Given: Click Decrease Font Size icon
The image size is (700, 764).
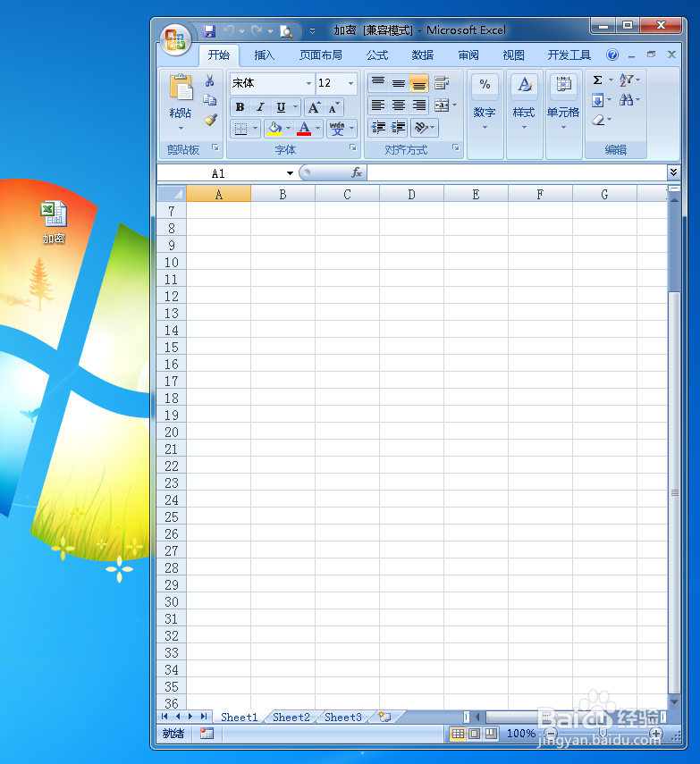Looking at the screenshot, I should pos(334,107).
